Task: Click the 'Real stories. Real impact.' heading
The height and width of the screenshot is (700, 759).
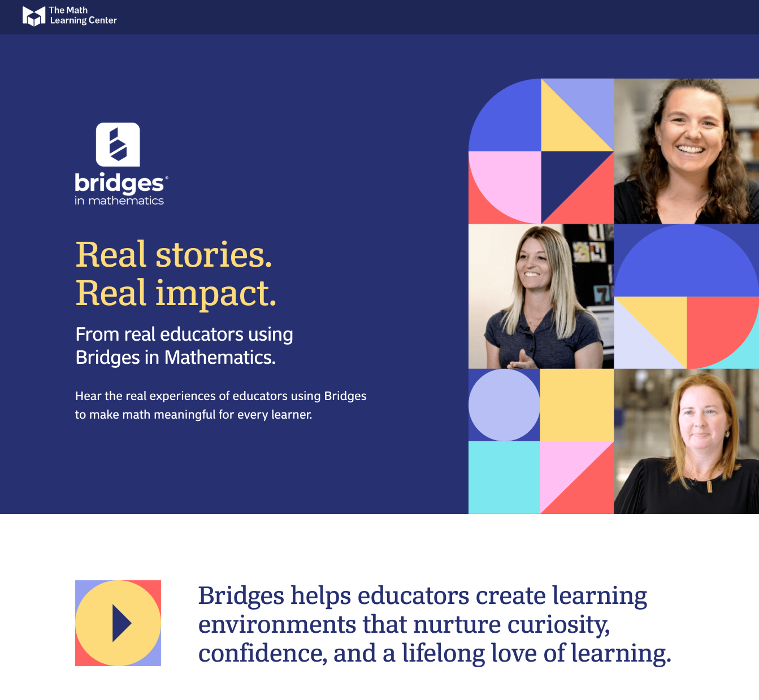Action: (x=176, y=273)
